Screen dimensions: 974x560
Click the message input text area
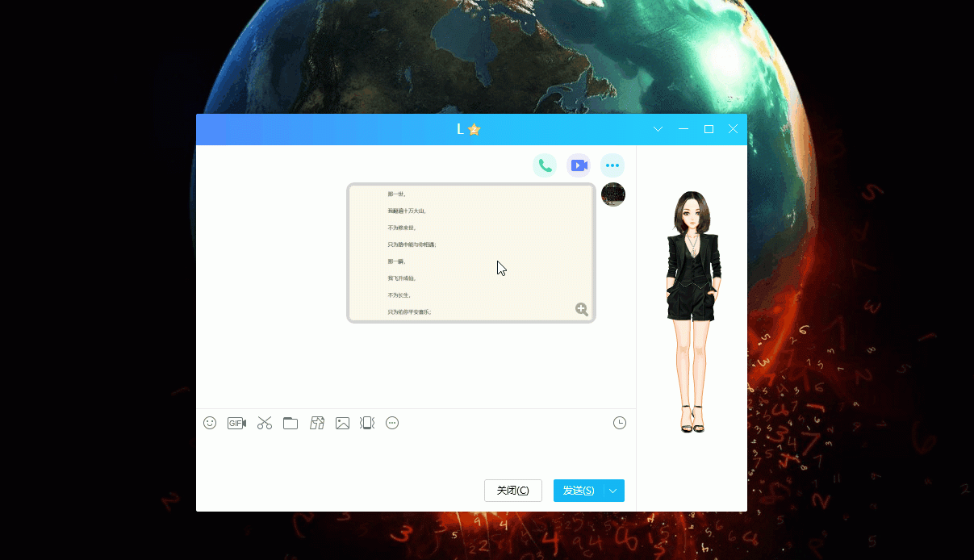416,454
